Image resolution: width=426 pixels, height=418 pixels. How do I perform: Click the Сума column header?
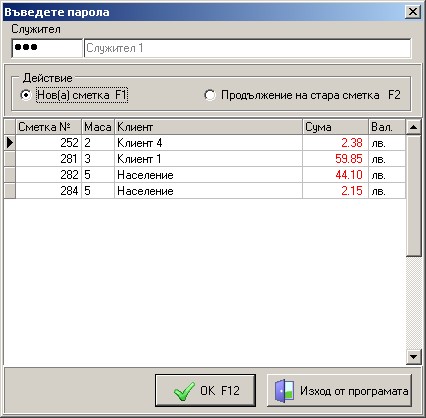tap(336, 127)
